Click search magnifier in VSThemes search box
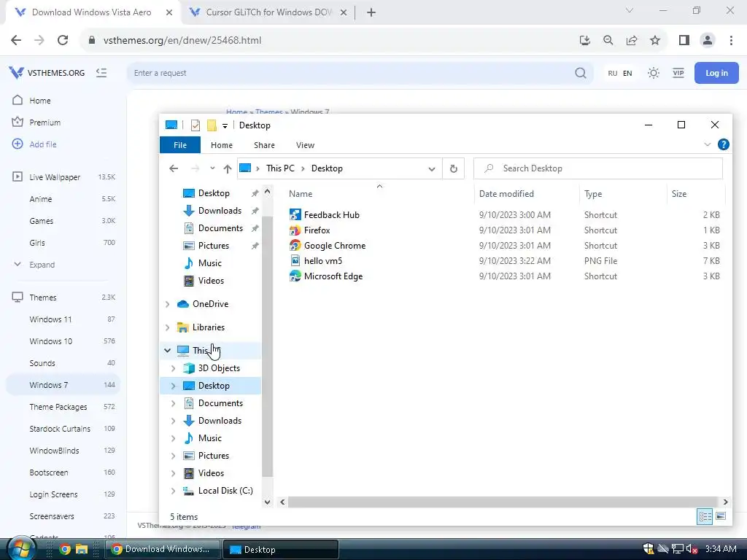 point(580,73)
